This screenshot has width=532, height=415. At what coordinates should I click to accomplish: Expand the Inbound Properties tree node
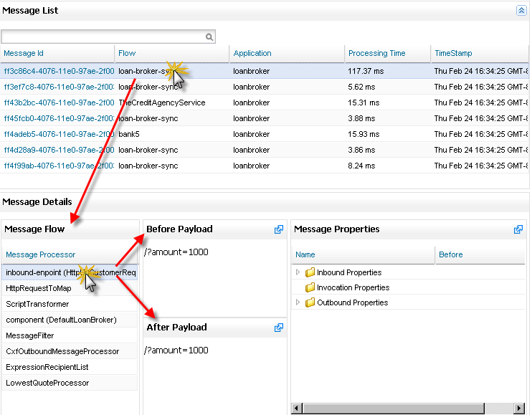[x=299, y=272]
